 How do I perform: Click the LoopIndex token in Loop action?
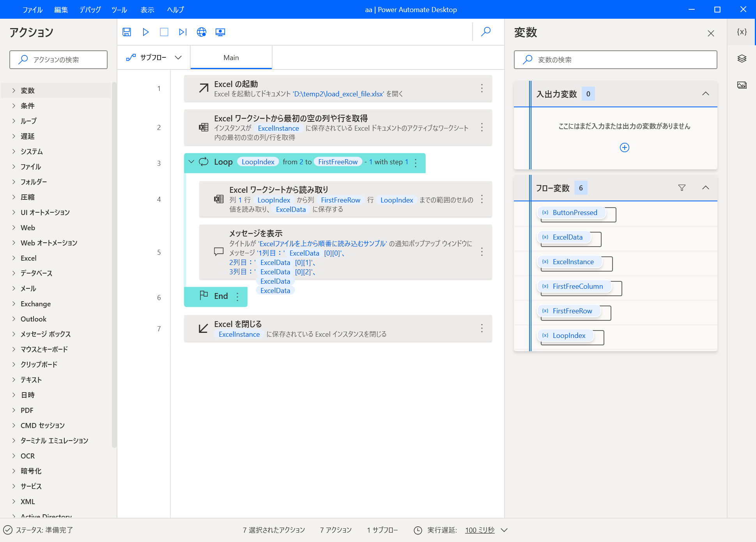click(x=258, y=162)
